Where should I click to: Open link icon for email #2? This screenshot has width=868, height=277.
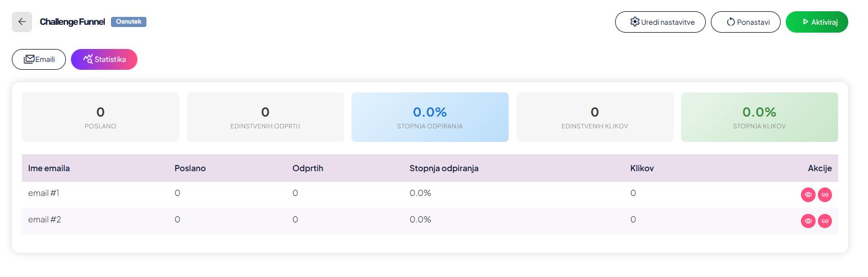click(825, 221)
